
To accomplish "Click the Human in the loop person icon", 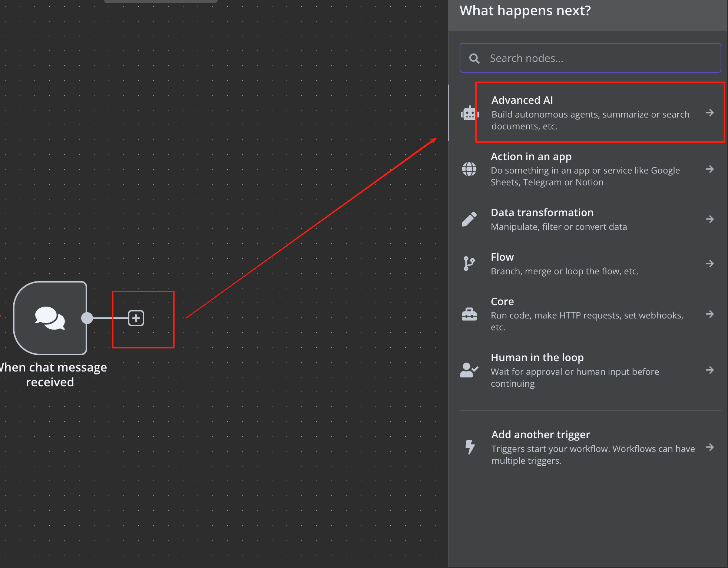I will point(469,370).
